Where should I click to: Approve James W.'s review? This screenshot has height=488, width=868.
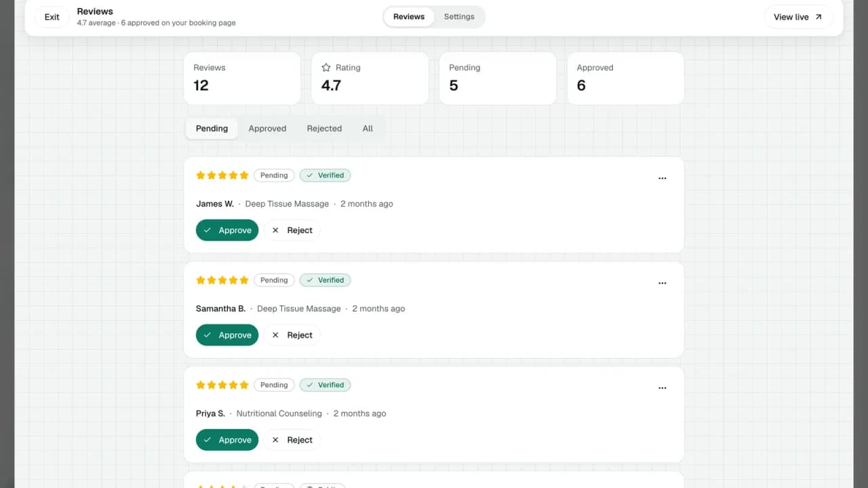pyautogui.click(x=227, y=230)
